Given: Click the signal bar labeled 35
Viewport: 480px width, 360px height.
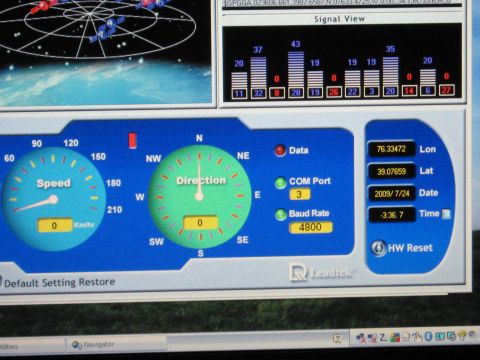Looking at the screenshot, I should point(390,71).
